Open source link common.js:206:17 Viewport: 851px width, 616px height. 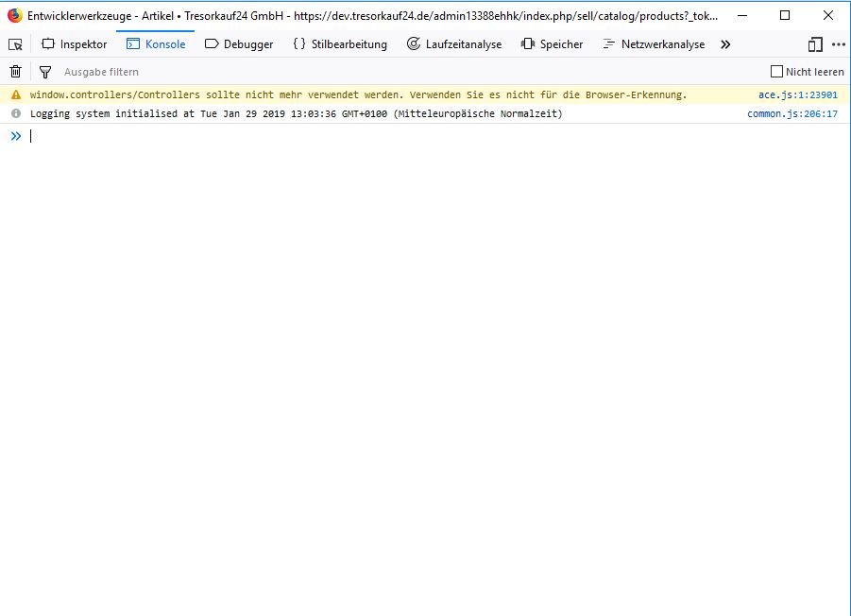click(x=792, y=114)
